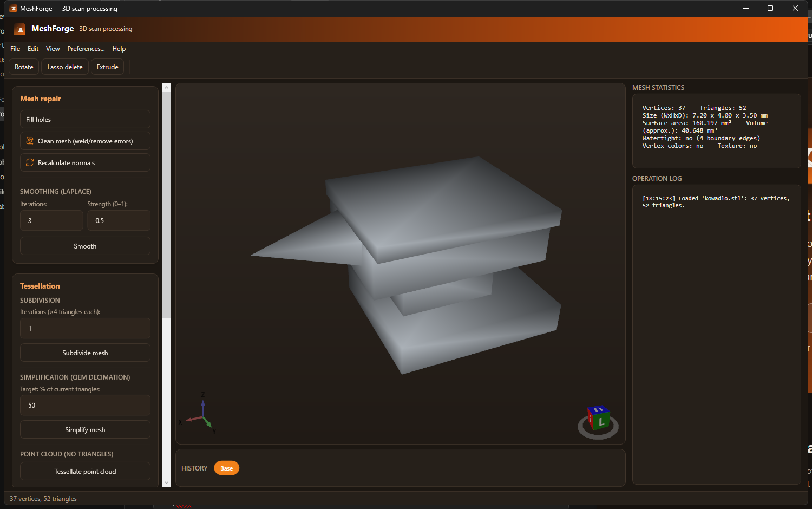
Task: Click the Subdivide mesh button
Action: tap(85, 353)
